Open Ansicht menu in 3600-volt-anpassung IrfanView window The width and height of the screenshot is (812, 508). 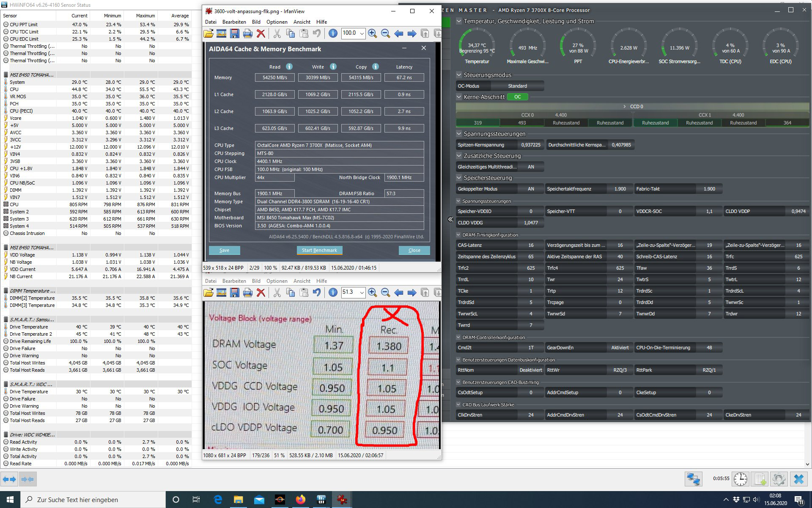[302, 22]
